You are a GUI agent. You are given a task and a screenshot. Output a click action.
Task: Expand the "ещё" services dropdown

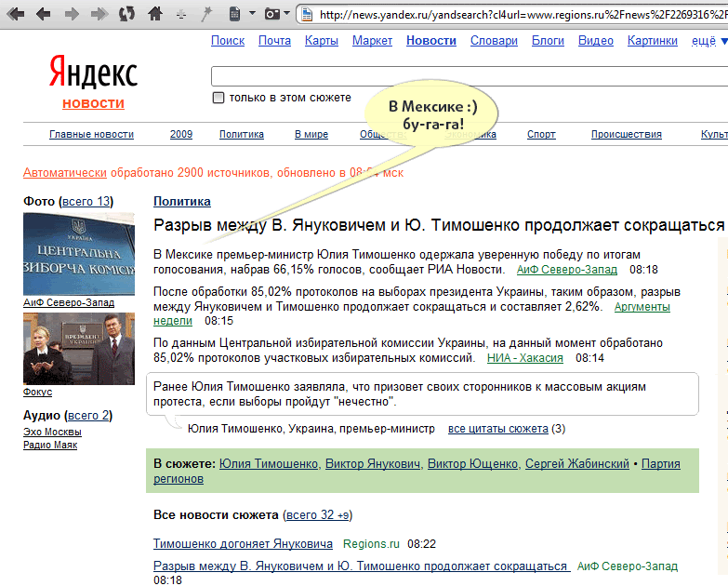[x=709, y=41]
